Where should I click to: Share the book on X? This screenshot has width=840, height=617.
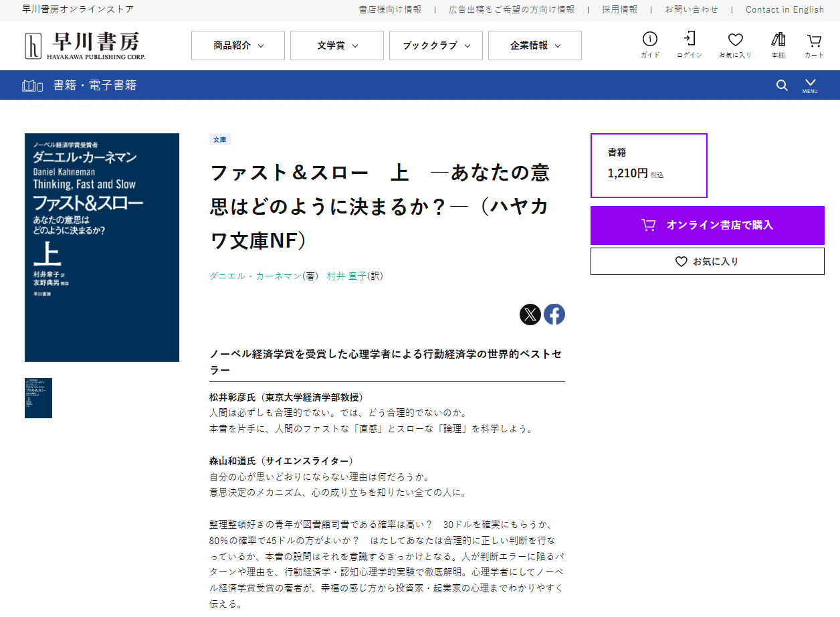point(530,315)
